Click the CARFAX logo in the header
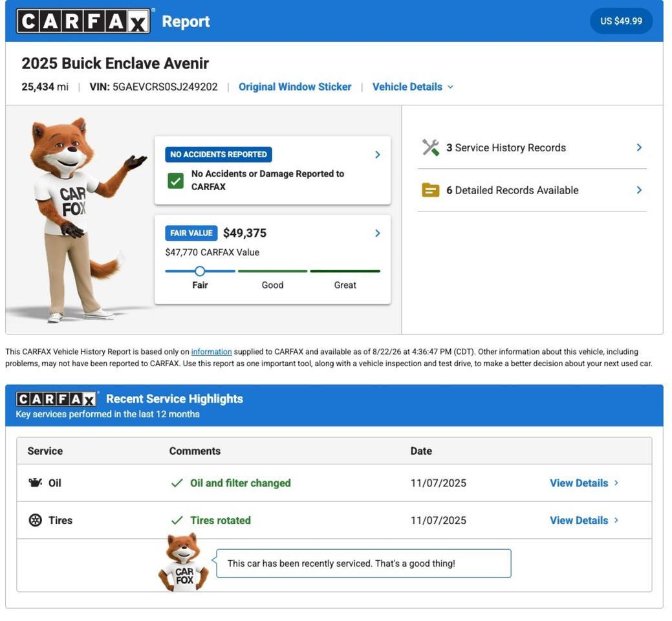This screenshot has height=621, width=672. [x=83, y=21]
